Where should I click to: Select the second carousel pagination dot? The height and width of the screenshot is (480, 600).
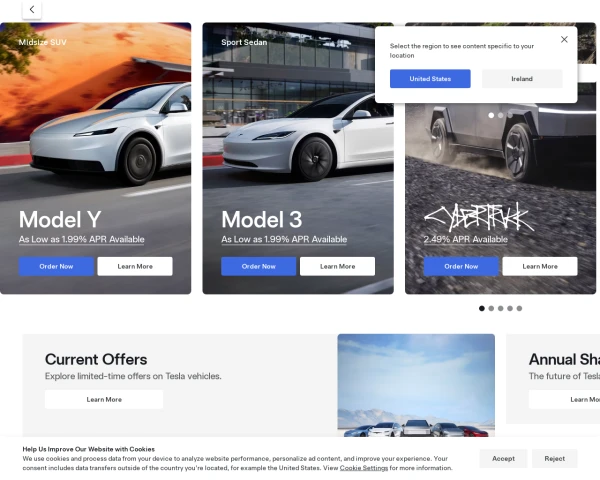pos(491,309)
